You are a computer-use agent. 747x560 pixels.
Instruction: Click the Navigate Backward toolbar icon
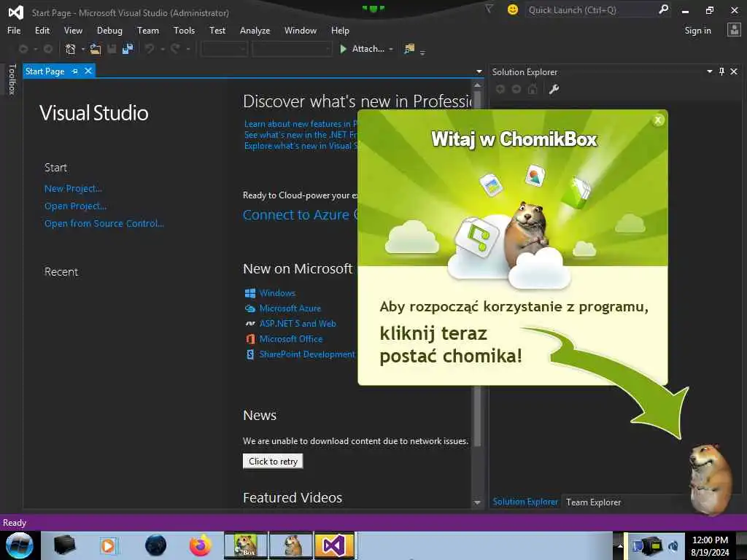(23, 49)
